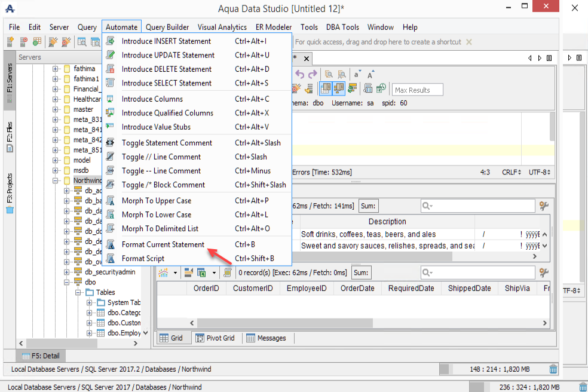588x392 pixels.
Task: Open the F5: Detail tab
Action: pyautogui.click(x=41, y=356)
